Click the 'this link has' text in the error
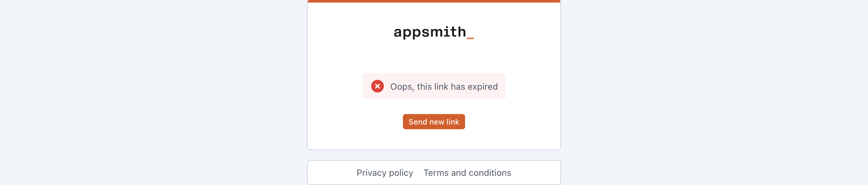This screenshot has width=868, height=185. coord(441,87)
